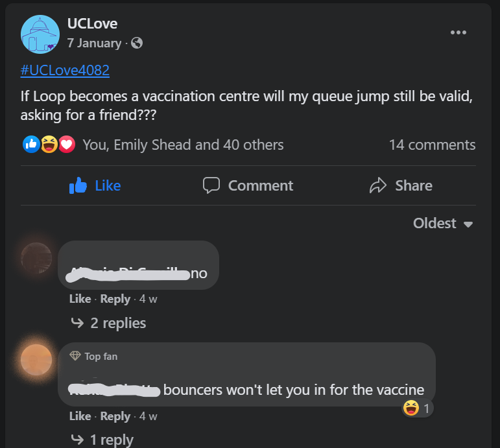This screenshot has height=448, width=500.
Task: Click the blue thumbs-up reaction icon
Action: [x=31, y=145]
